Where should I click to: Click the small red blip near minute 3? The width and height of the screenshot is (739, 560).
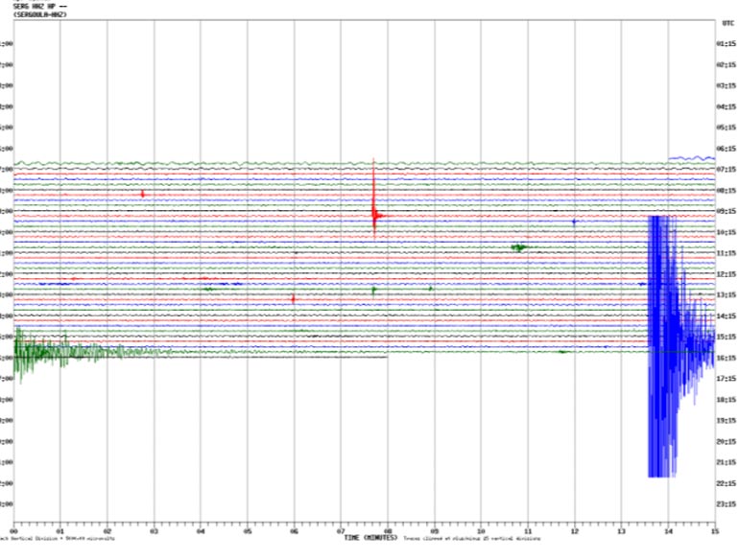click(x=142, y=194)
